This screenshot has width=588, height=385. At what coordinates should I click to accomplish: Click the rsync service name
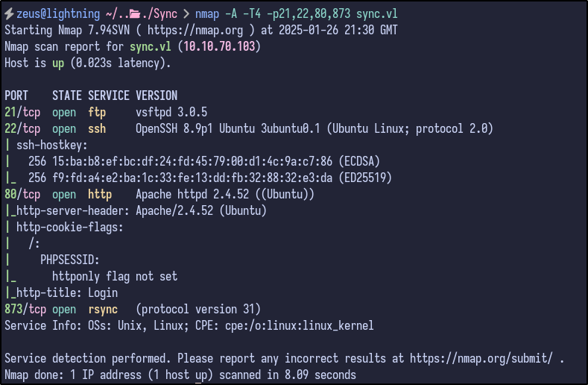pos(103,309)
